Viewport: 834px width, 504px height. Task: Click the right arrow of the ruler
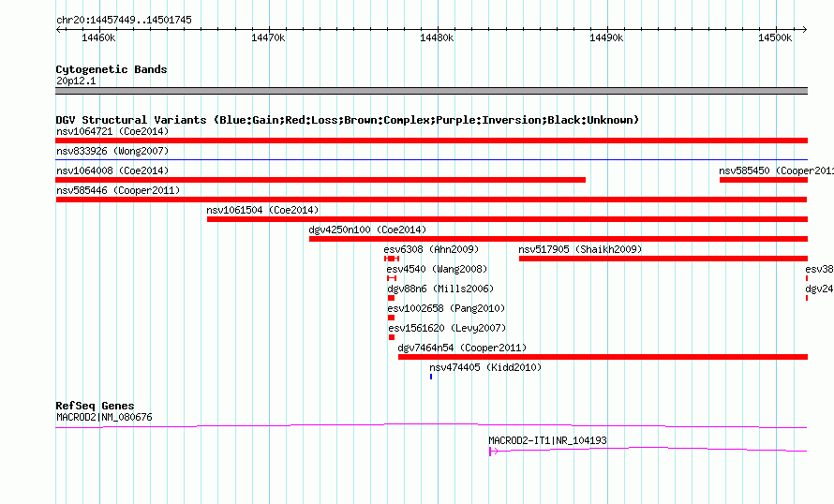tap(804, 29)
